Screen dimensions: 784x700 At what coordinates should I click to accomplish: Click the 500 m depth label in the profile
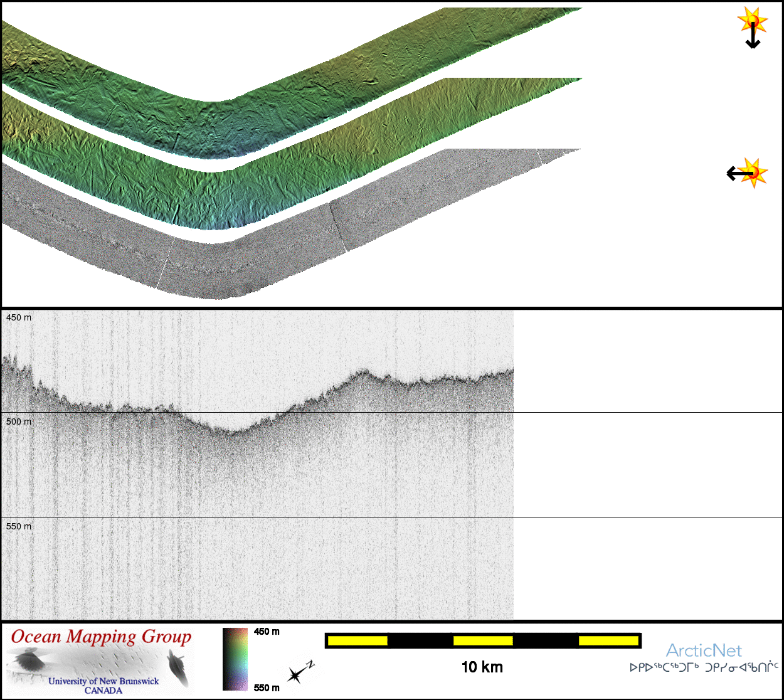point(19,422)
